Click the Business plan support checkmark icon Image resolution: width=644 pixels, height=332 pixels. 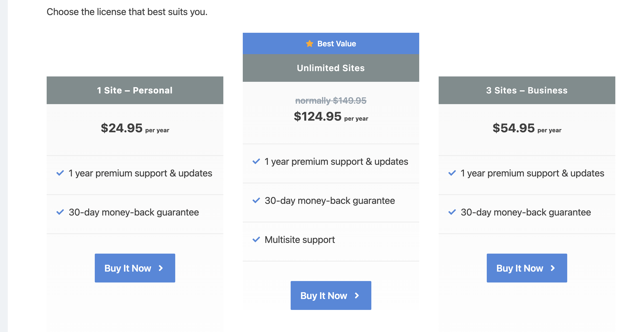(452, 173)
